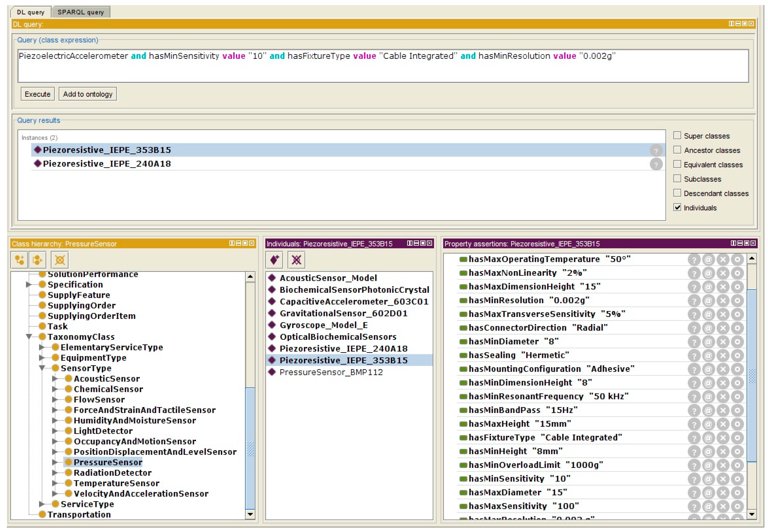This screenshot has width=768, height=532.
Task: Click the class hierarchy scrollbar down arrow
Action: [x=250, y=514]
